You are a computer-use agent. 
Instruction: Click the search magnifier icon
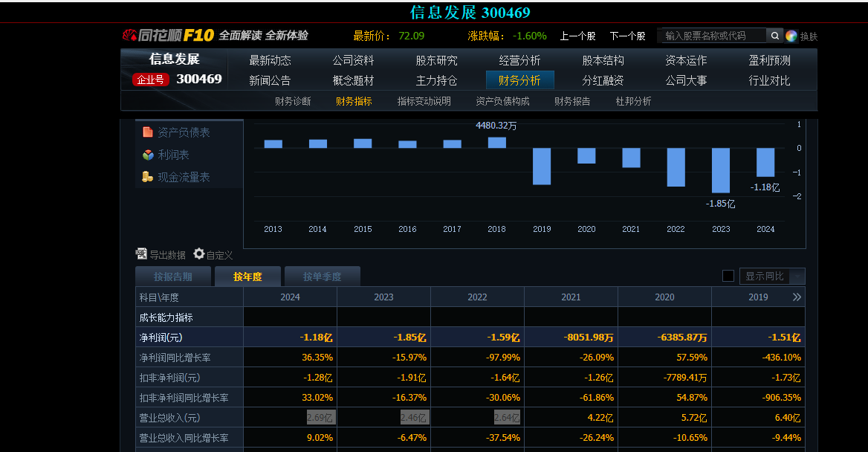[775, 36]
